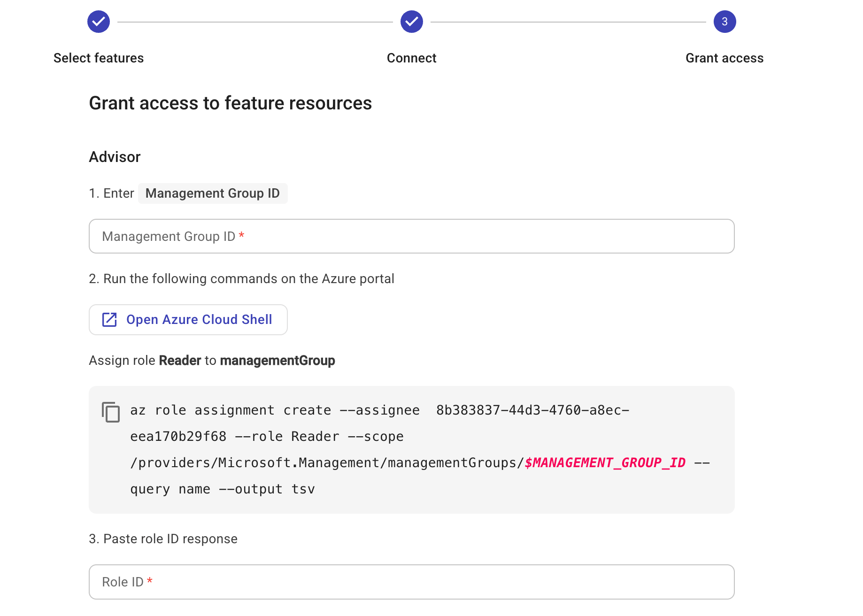Click the Grant access step label
This screenshot has height=616, width=863.
[x=724, y=57]
